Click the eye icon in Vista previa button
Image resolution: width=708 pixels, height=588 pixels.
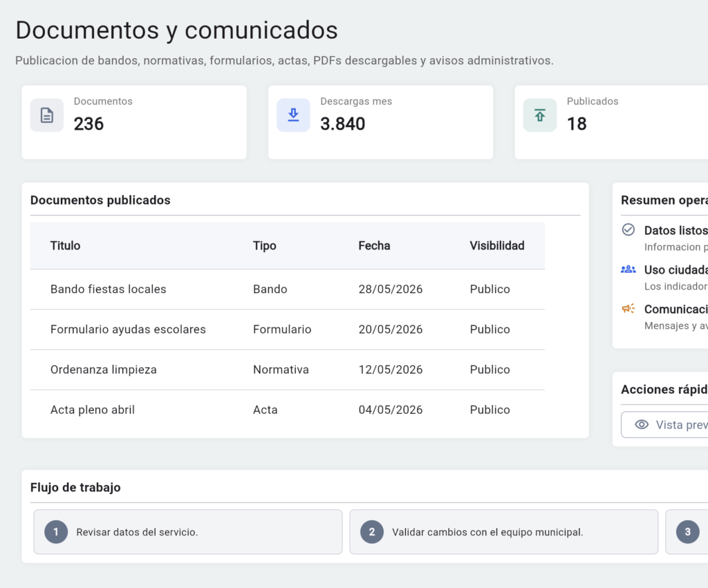pos(642,425)
